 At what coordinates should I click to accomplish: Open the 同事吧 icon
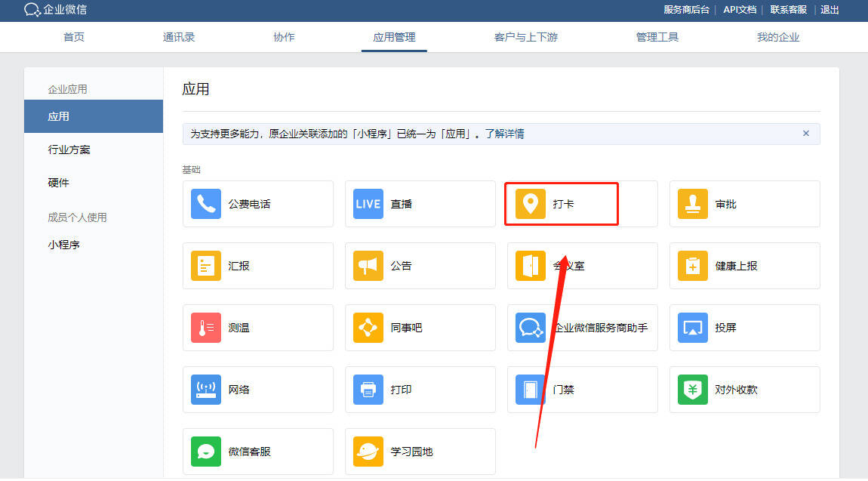point(368,328)
